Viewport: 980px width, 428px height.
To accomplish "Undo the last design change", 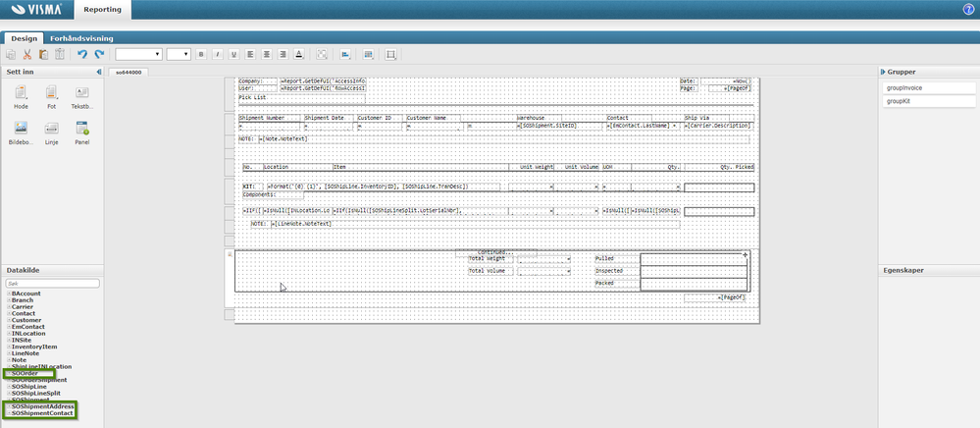I will click(81, 54).
